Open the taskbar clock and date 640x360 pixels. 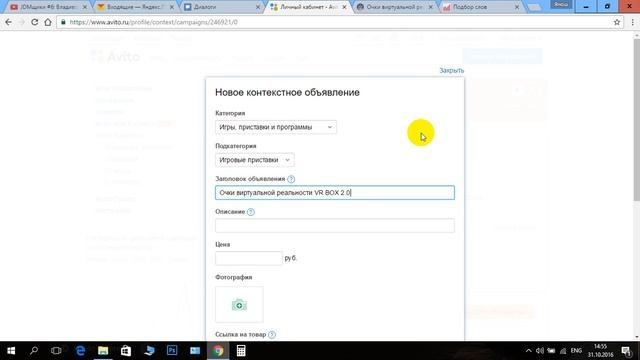(600, 351)
